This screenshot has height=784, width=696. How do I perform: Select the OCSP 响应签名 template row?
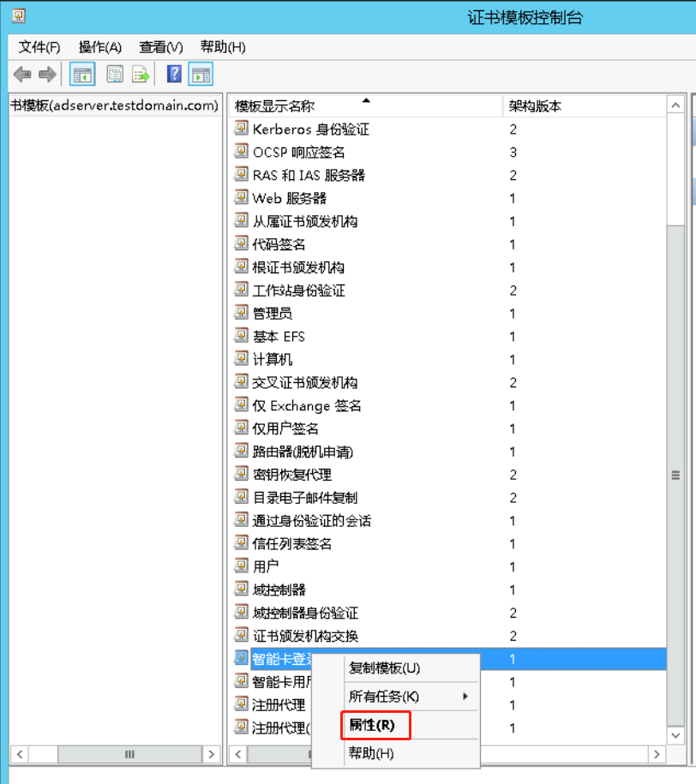(298, 153)
